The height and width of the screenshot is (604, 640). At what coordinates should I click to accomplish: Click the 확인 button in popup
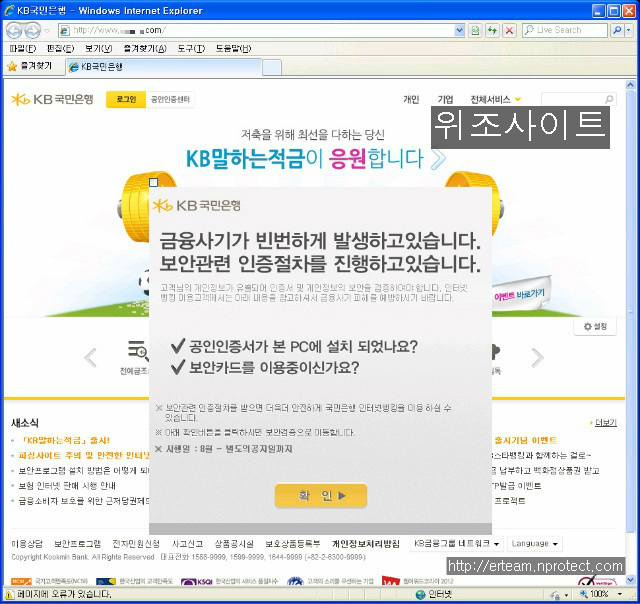(321, 495)
